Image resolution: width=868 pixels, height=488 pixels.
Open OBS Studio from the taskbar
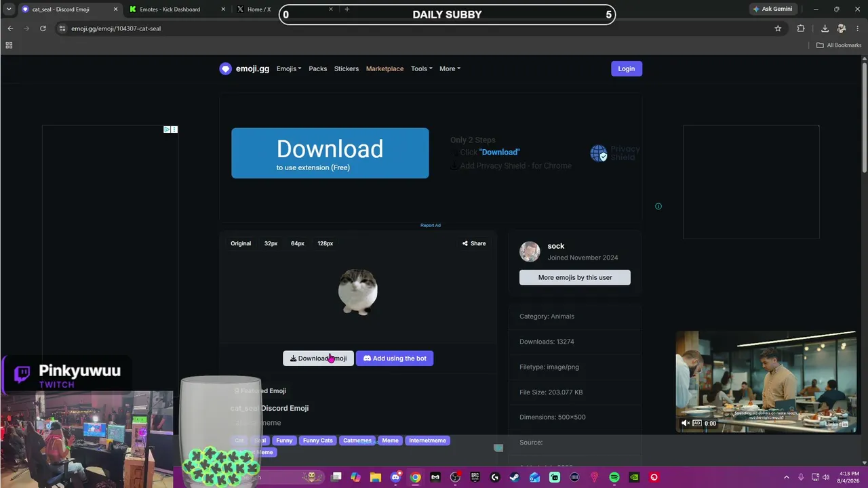click(455, 477)
